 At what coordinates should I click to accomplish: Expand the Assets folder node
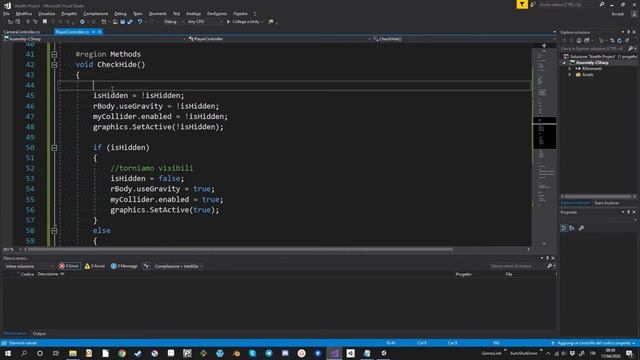[570, 75]
